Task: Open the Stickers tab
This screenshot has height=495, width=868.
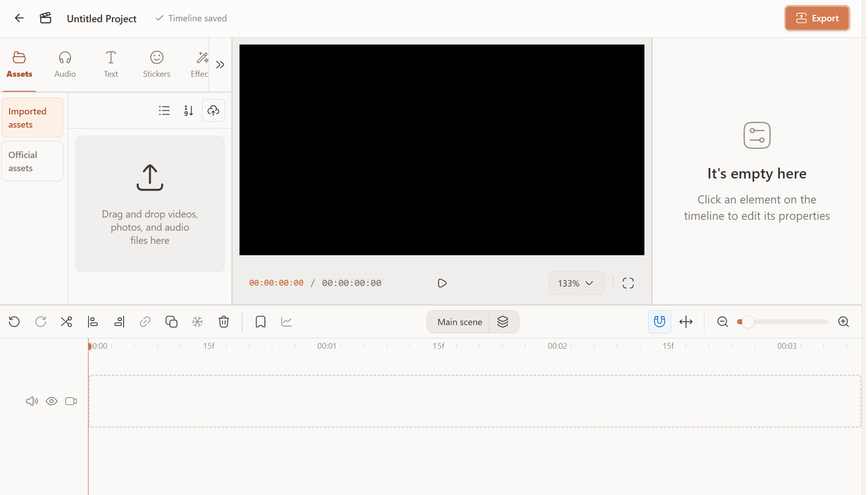Action: click(x=157, y=64)
